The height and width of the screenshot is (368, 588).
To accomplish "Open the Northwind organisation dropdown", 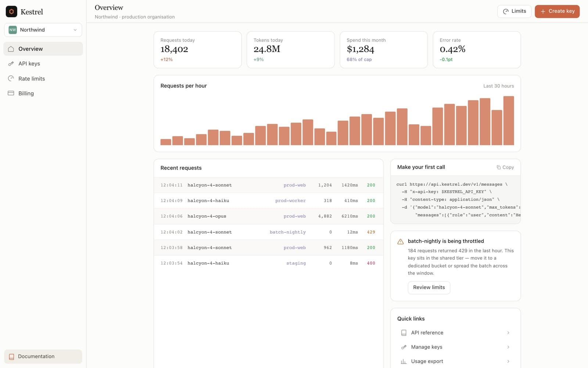I will pyautogui.click(x=43, y=30).
